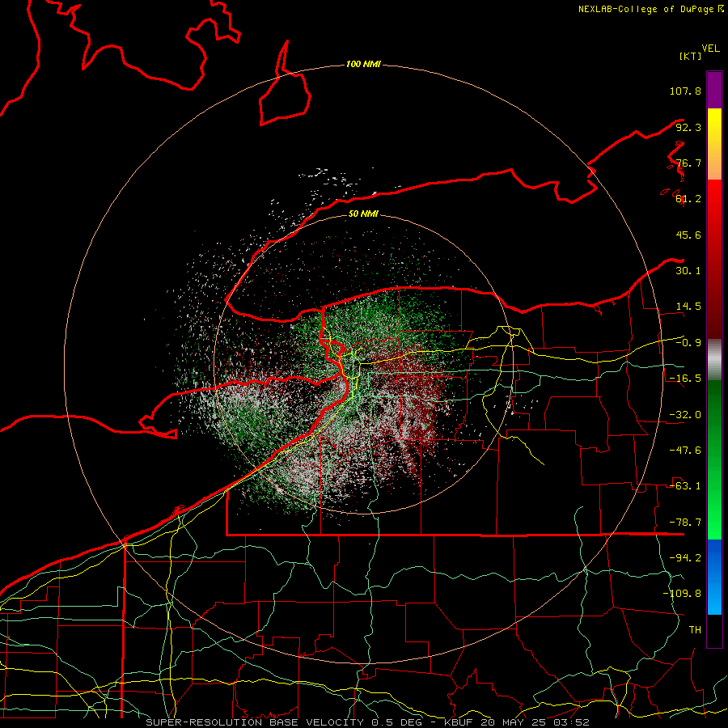Image resolution: width=728 pixels, height=728 pixels.
Task: Select the 76.7 scale value
Action: (x=688, y=163)
